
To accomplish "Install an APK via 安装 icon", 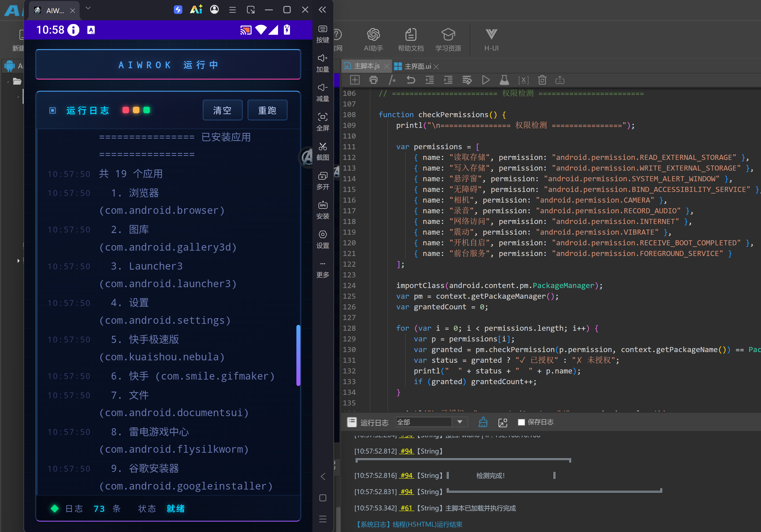I will (323, 210).
